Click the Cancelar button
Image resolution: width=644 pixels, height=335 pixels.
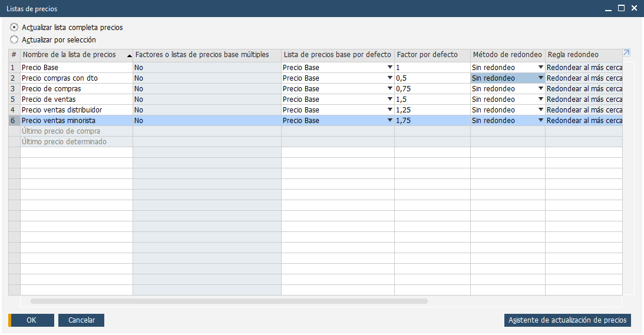[81, 320]
